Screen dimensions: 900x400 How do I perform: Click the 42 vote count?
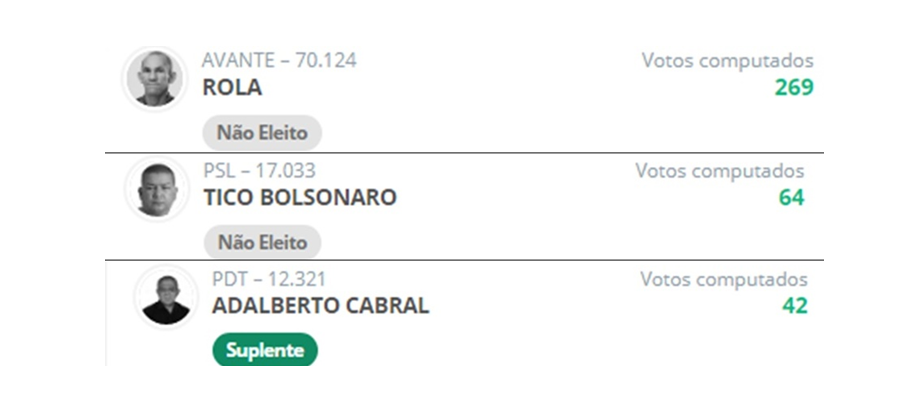pos(795,306)
